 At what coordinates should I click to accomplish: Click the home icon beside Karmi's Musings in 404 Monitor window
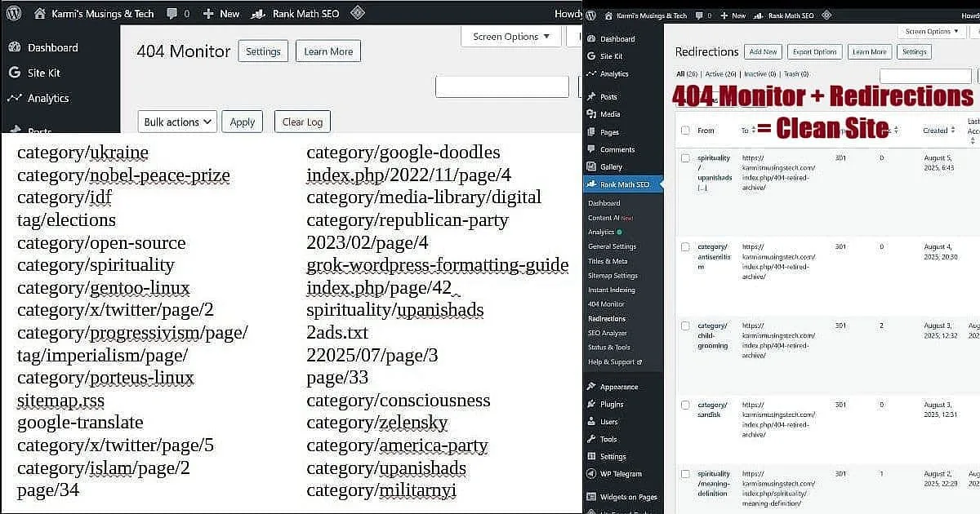tap(39, 13)
